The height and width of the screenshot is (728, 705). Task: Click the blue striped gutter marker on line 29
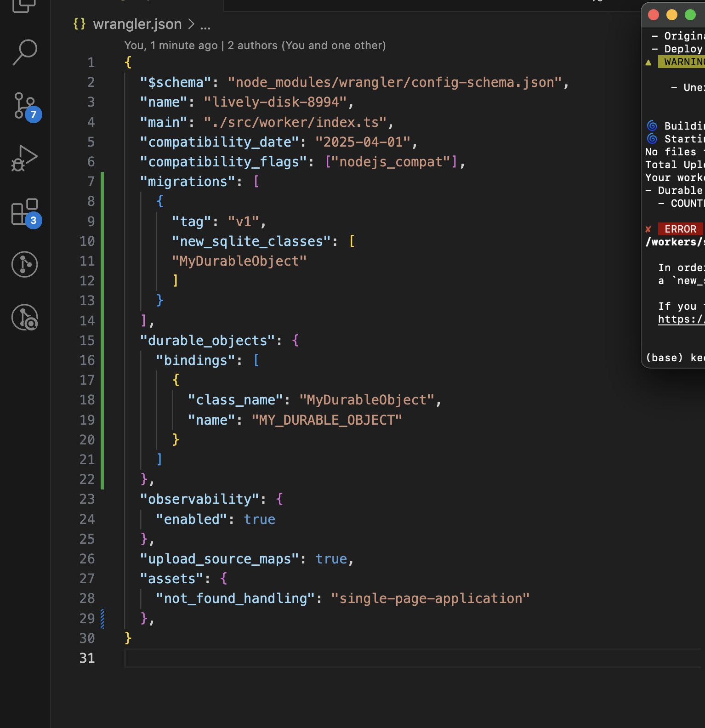point(102,618)
